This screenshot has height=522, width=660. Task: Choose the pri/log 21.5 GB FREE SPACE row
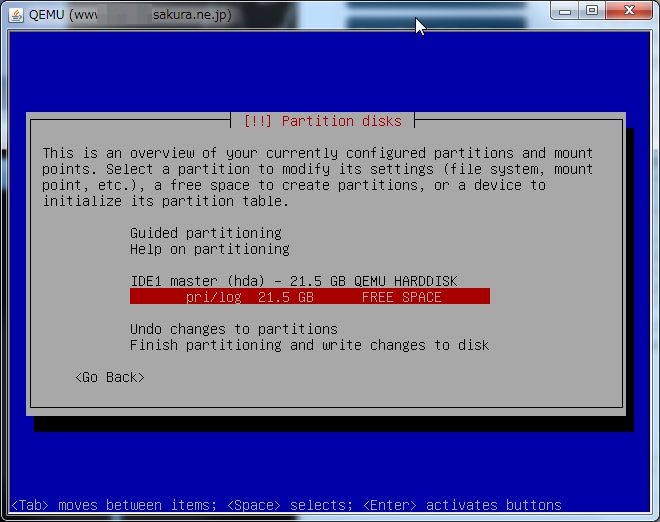310,296
